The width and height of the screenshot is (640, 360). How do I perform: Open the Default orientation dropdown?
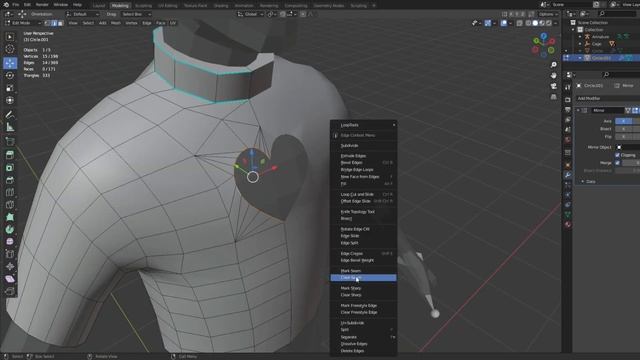(83, 14)
